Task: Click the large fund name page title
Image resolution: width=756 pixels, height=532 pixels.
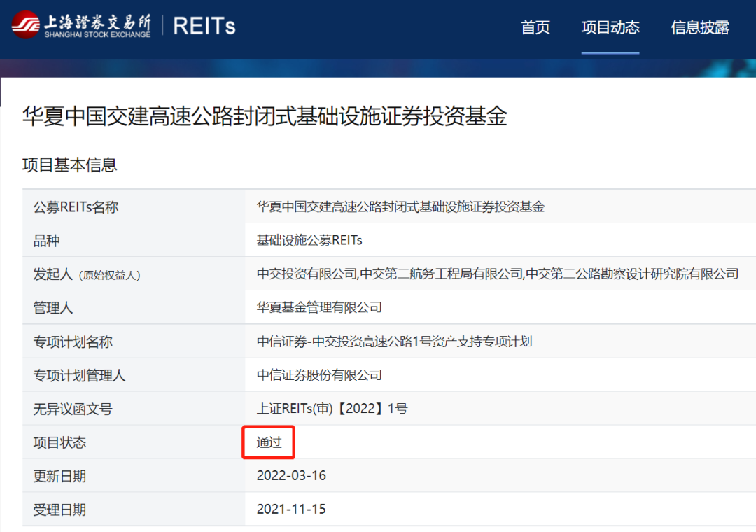Action: (x=265, y=116)
